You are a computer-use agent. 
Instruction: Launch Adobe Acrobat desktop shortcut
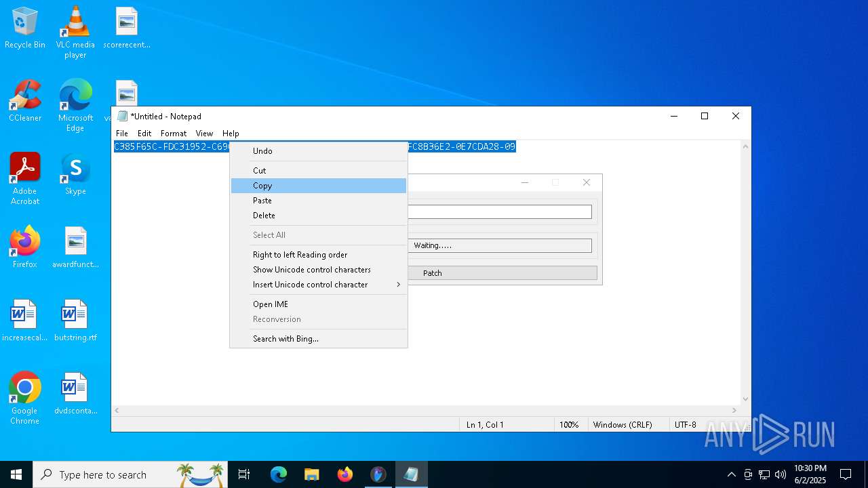(x=25, y=179)
